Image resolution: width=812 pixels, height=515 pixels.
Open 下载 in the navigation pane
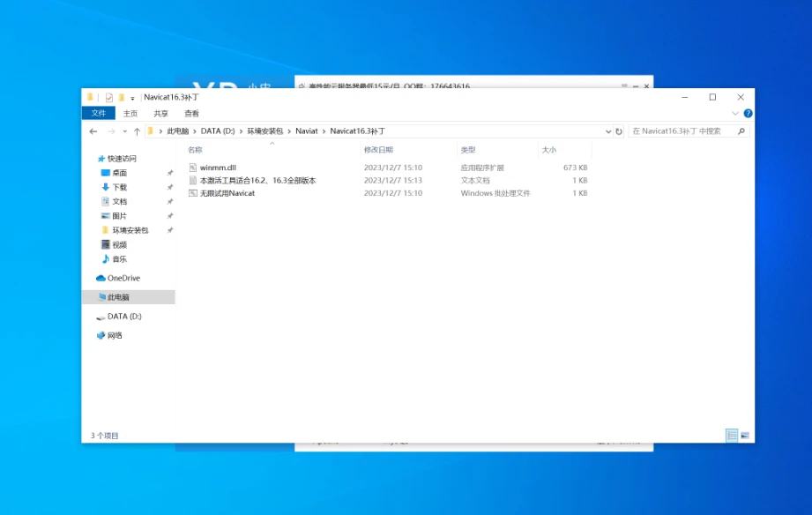[x=120, y=187]
